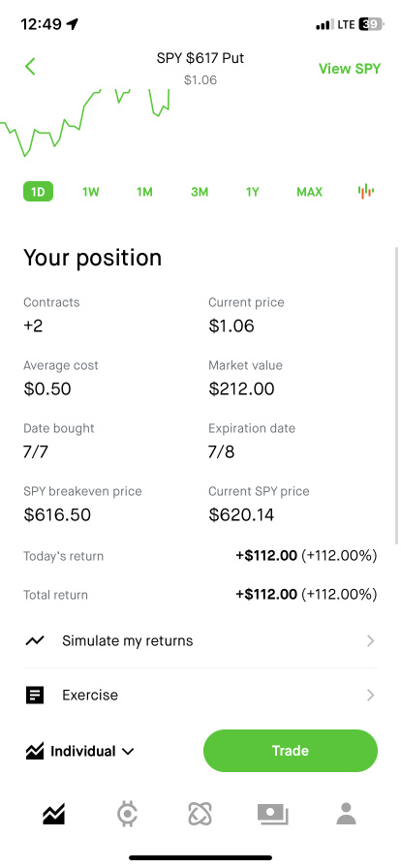Open the account profile tab
Viewport: 401px width, 868px height.
[x=346, y=815]
